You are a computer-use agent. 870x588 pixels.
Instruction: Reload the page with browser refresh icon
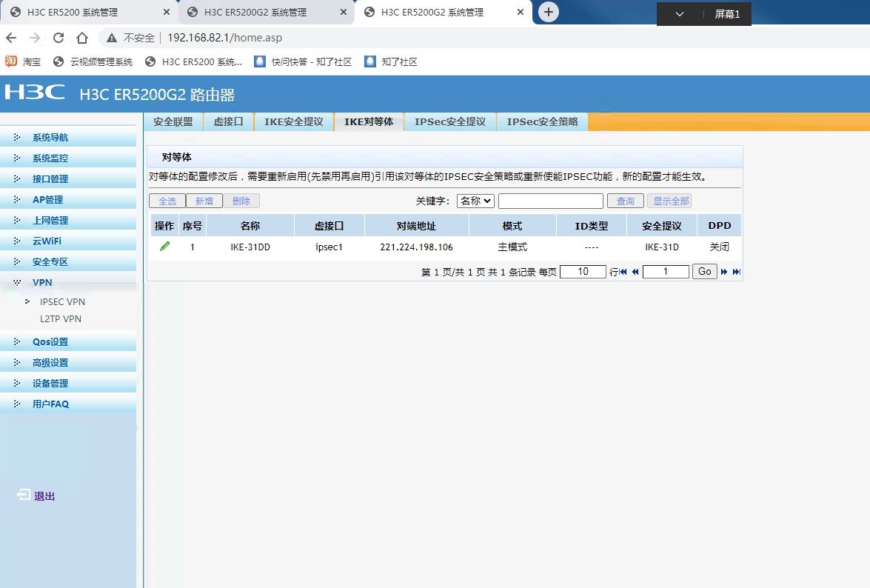(x=58, y=38)
